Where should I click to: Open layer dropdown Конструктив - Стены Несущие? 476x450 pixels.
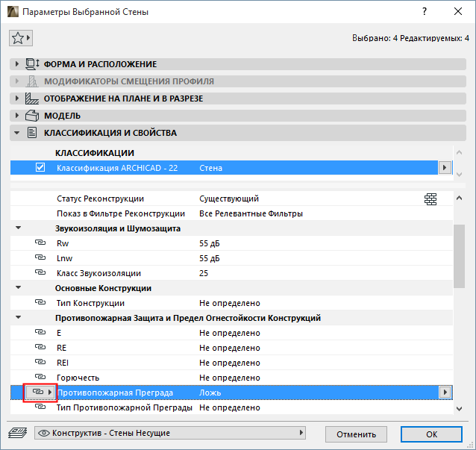tap(170, 433)
